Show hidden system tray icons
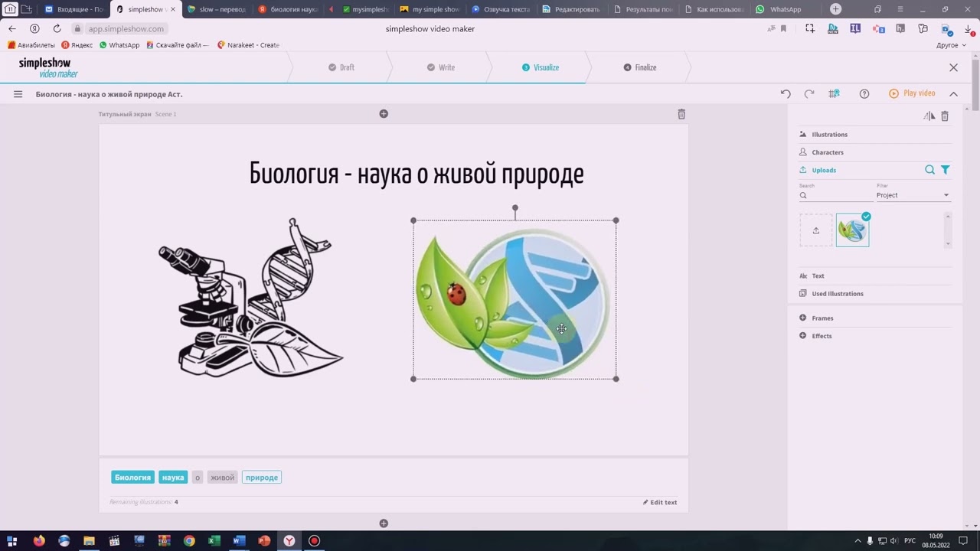This screenshot has height=551, width=980. (x=857, y=541)
